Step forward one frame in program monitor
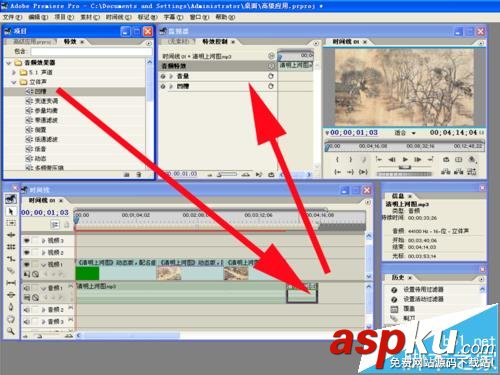 pos(418,160)
